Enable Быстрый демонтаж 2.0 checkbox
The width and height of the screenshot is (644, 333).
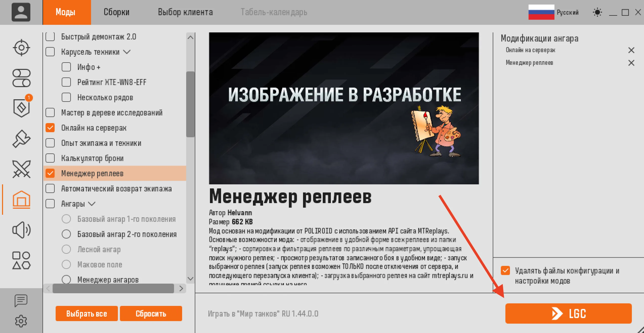pyautogui.click(x=50, y=37)
